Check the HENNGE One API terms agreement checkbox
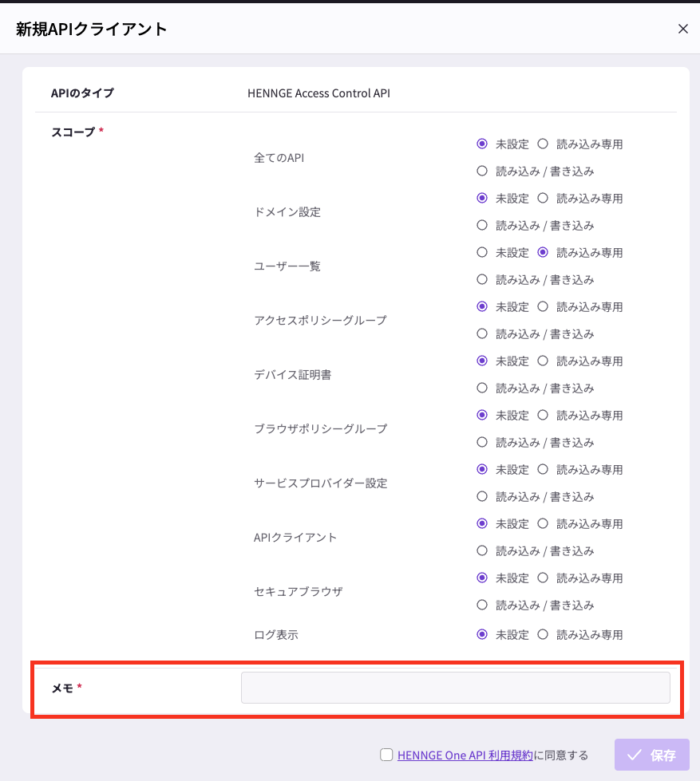The image size is (700, 781). [x=386, y=755]
